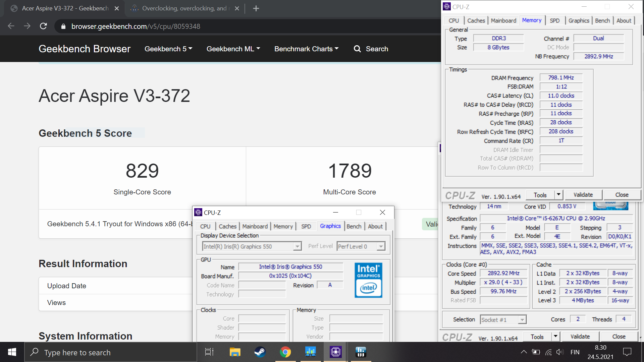Click the volume speaker tray icon
The image size is (644, 362).
pyautogui.click(x=560, y=352)
